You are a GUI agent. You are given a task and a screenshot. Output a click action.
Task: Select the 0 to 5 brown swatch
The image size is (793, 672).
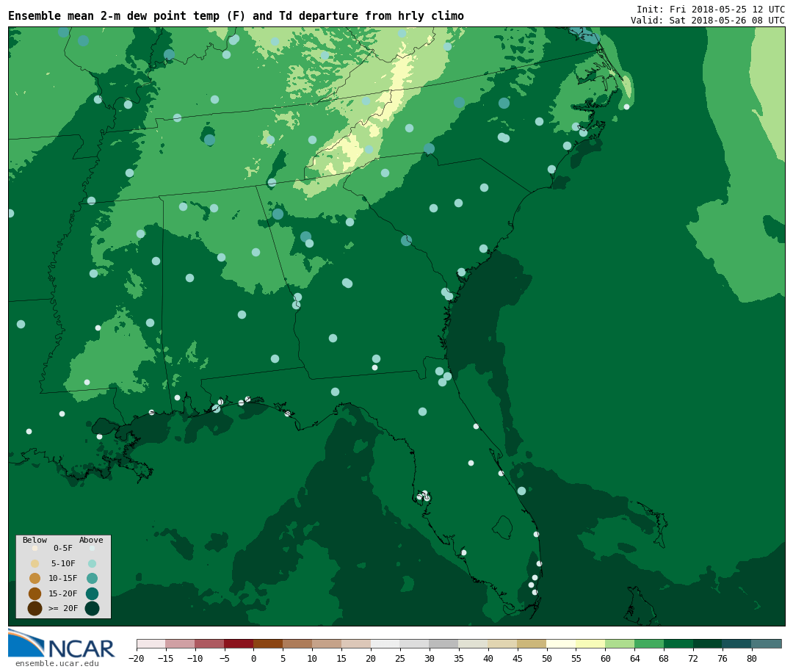268,643
